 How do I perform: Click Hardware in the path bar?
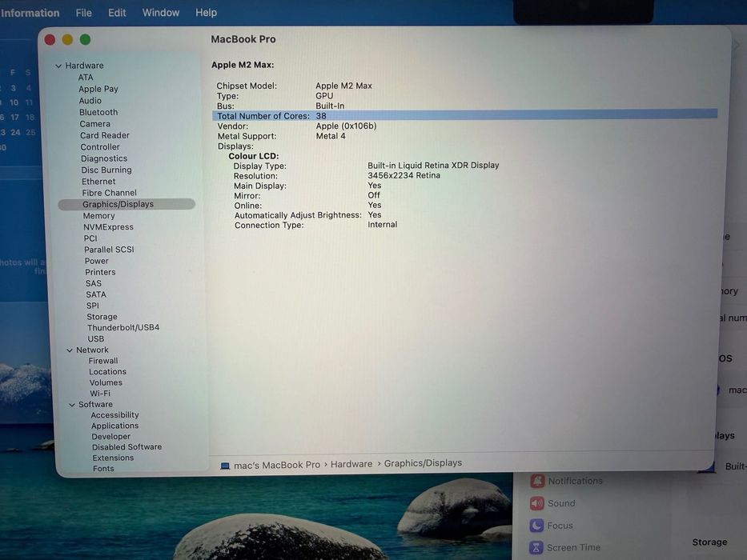[351, 464]
